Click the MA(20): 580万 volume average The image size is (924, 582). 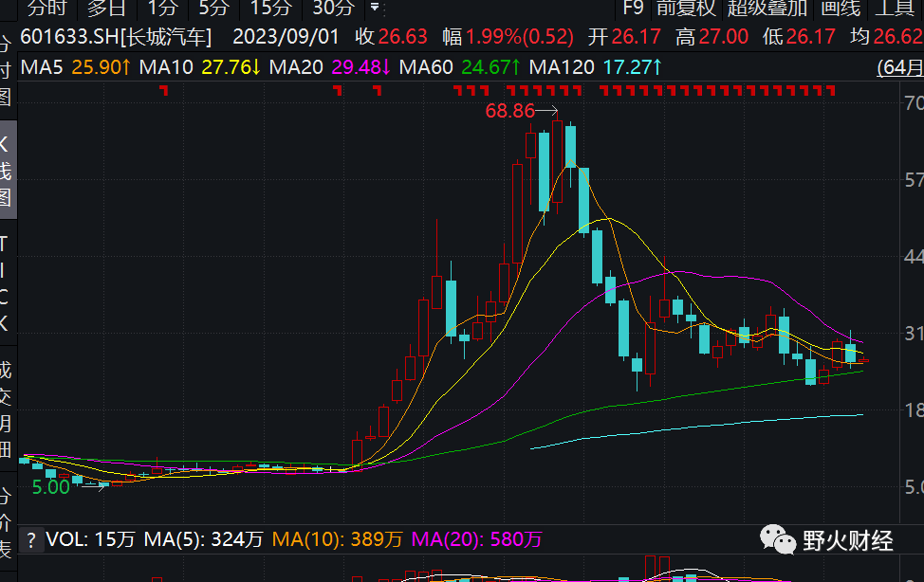coord(477,539)
